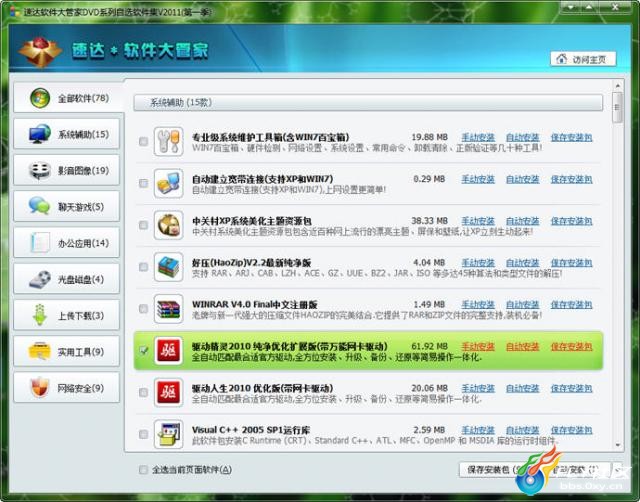The width and height of the screenshot is (640, 502).
Task: Click the red 驱动精灵2010 icon
Action: (169, 351)
